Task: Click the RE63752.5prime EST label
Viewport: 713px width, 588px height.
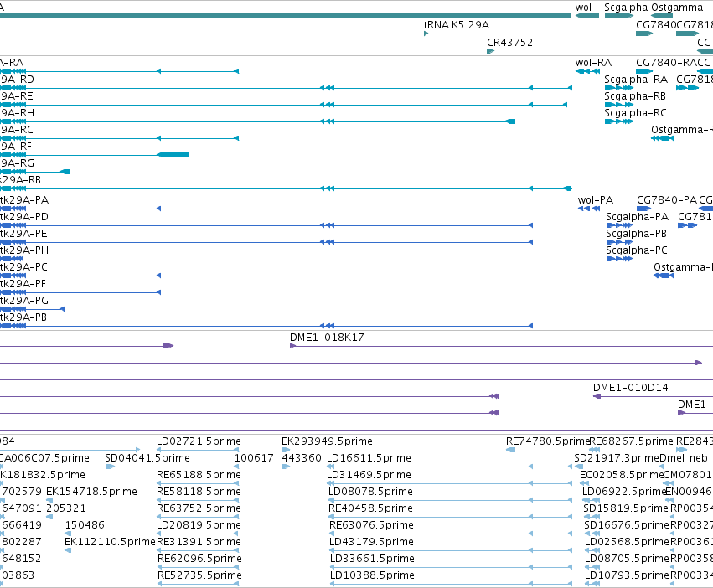Action: [x=199, y=508]
